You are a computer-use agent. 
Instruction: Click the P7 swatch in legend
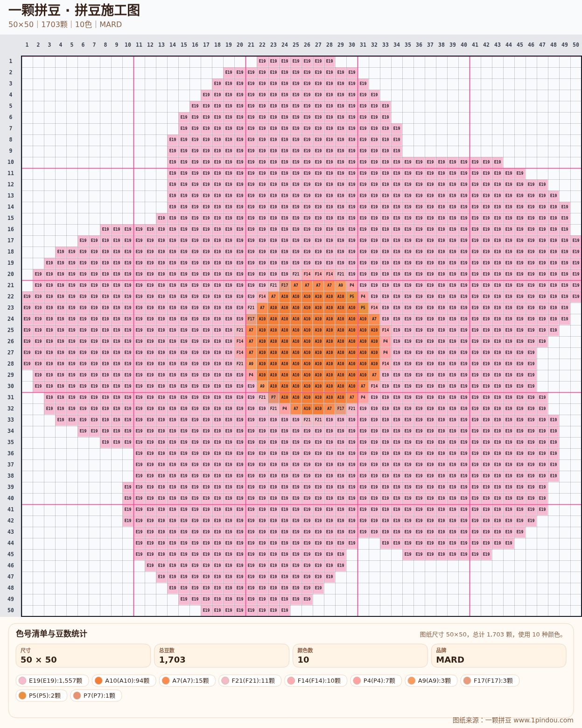coord(77,696)
